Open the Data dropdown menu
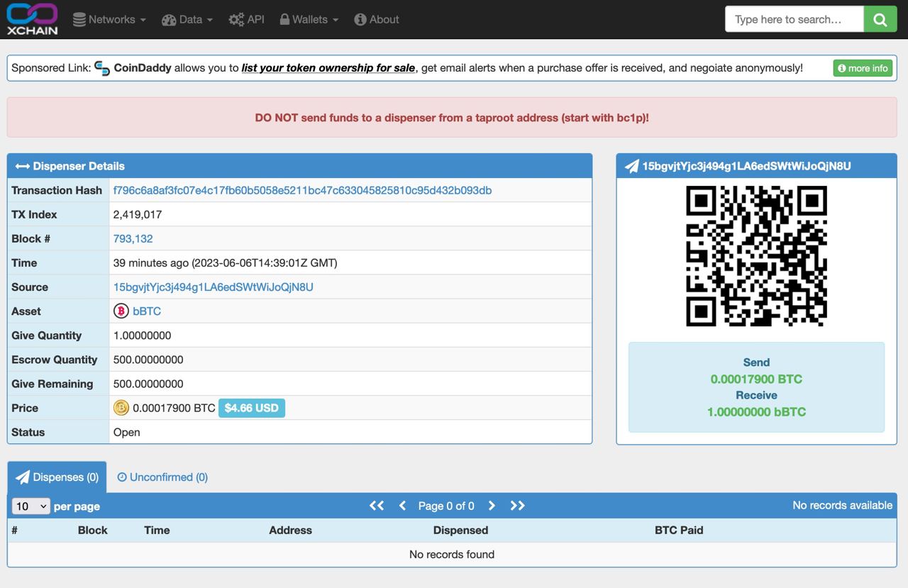 187,19
